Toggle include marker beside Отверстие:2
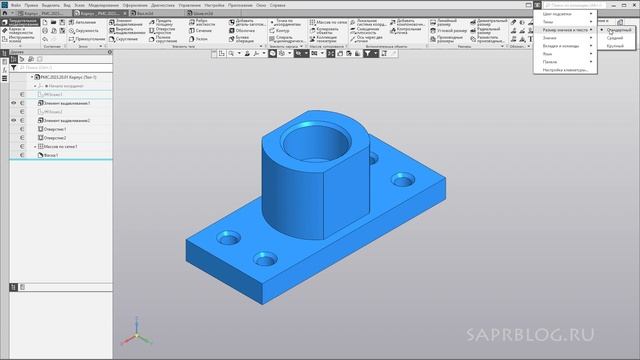 pyautogui.click(x=22, y=138)
